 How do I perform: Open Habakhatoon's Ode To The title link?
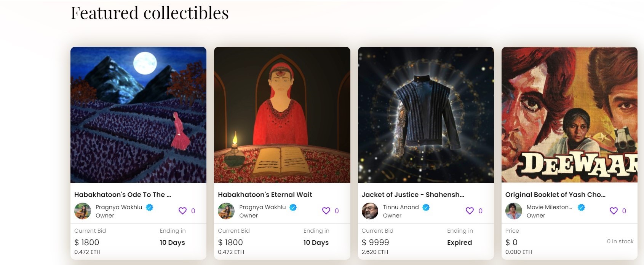tap(123, 195)
